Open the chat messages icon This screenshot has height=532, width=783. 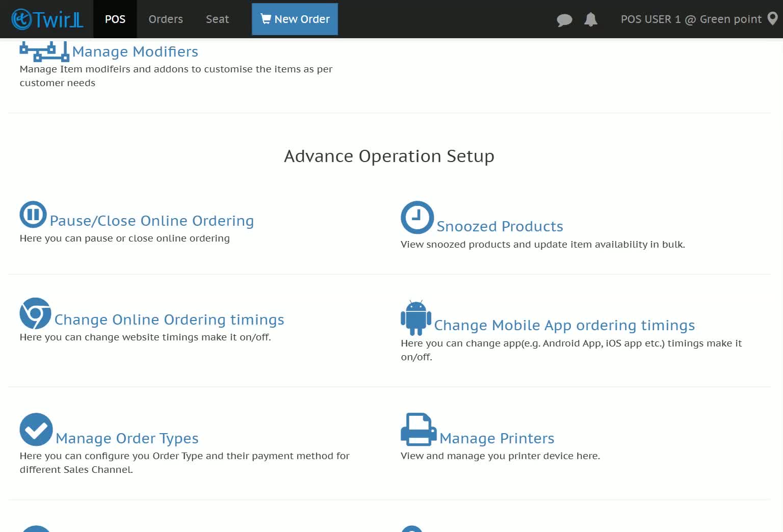click(x=564, y=20)
